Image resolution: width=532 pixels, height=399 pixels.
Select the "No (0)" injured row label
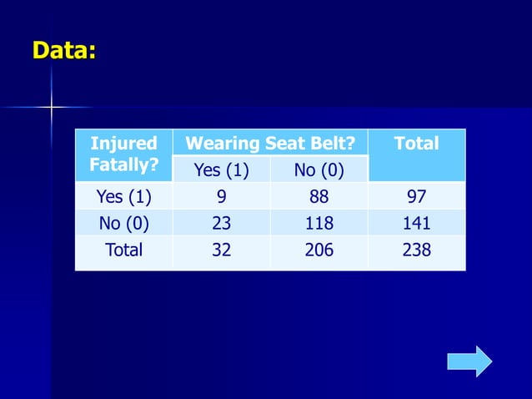(x=123, y=223)
